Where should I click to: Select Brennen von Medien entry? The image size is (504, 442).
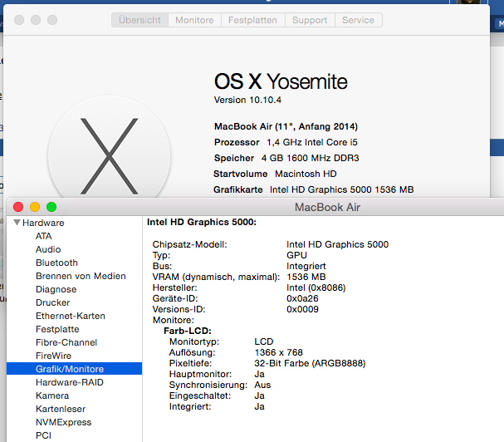coord(81,276)
